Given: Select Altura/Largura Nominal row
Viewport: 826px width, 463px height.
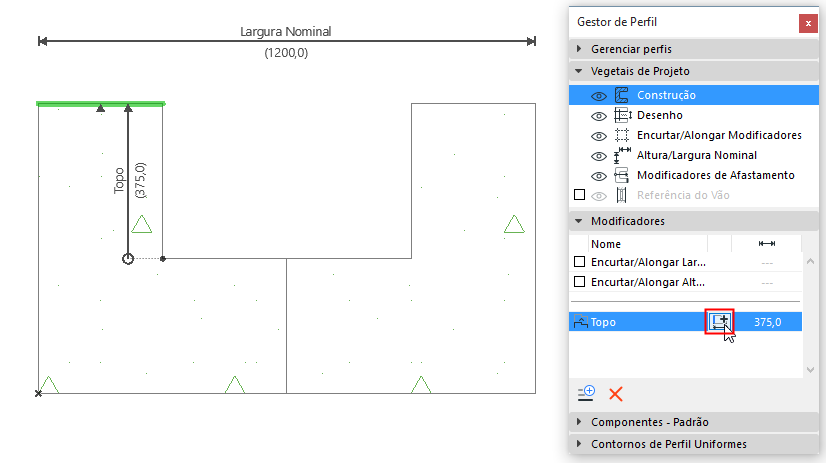Looking at the screenshot, I should pos(694,155).
